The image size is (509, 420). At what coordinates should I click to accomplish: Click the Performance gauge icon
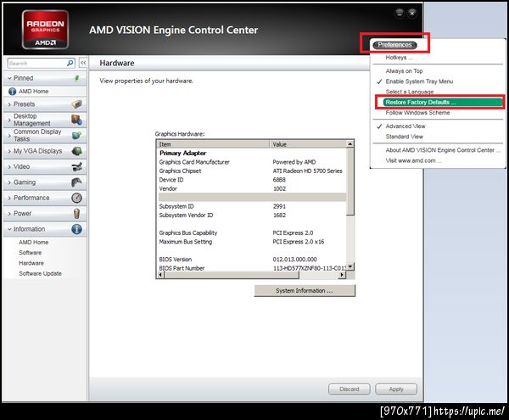(x=76, y=198)
